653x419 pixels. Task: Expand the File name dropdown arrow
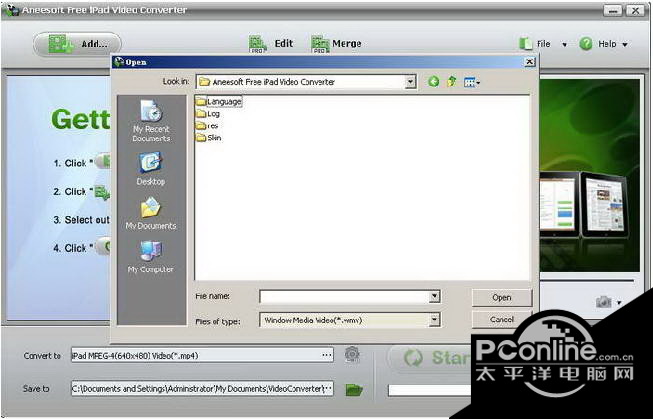tap(434, 296)
